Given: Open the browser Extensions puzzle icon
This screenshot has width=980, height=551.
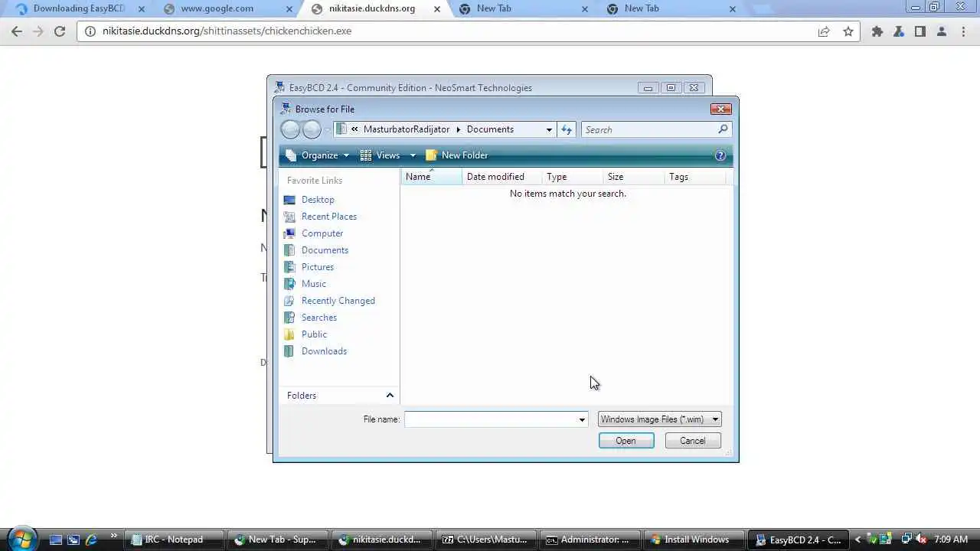Looking at the screenshot, I should pyautogui.click(x=877, y=31).
